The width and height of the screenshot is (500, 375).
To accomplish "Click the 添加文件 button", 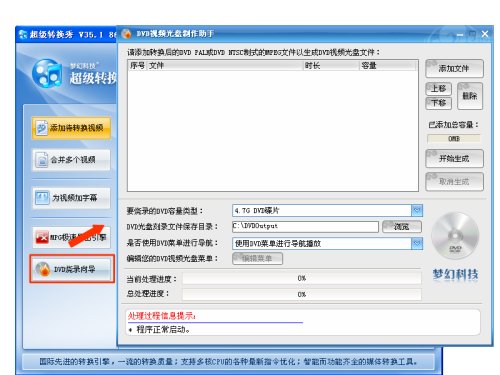I will [454, 68].
